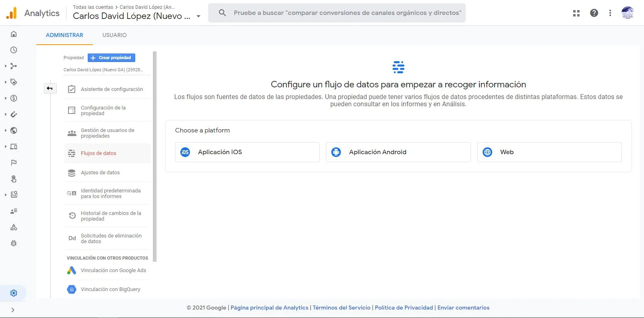Viewport: 644px width, 318px height.
Task: Click the Configuración de la propiedad layout icon
Action: [x=72, y=110]
